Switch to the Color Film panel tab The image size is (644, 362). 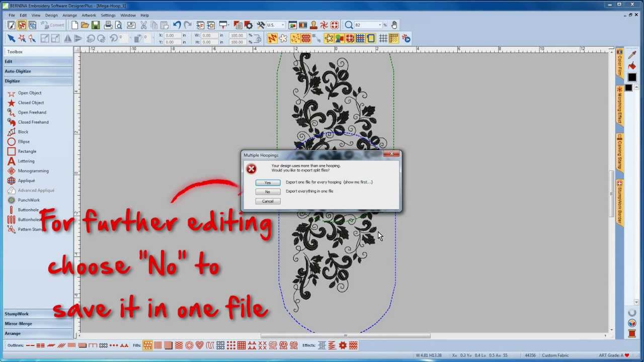point(619,65)
